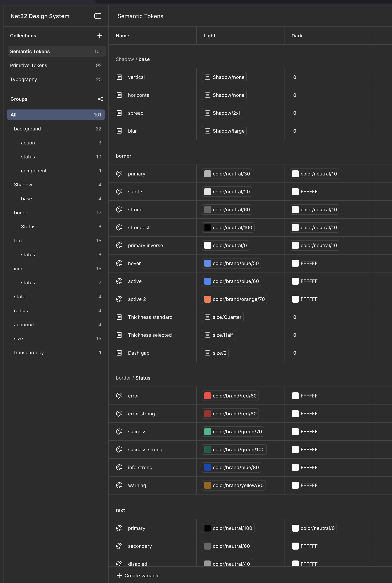The image size is (392, 583).
Task: Click color/brand/orange/70 swatch
Action: [x=208, y=299]
